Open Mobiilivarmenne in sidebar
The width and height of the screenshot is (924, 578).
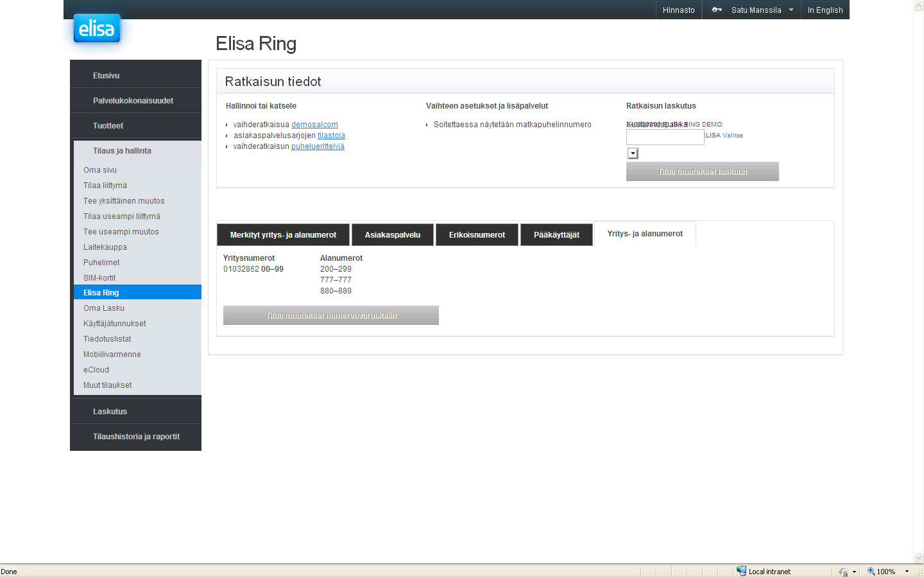pos(112,355)
